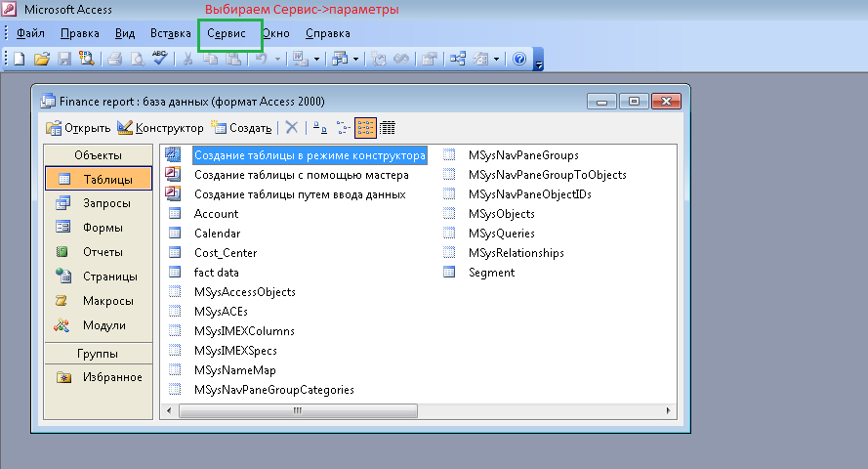
Task: Select Запросы in Objects pane
Action: coord(99,203)
